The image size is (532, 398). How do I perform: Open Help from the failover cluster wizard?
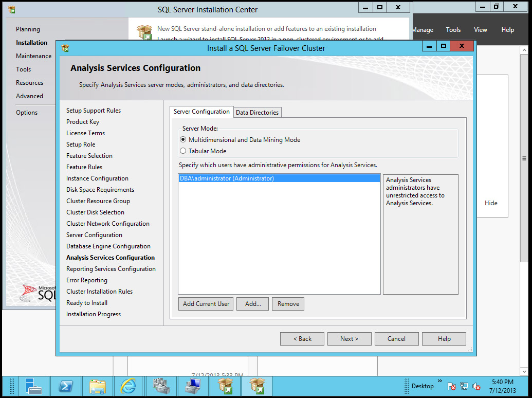444,338
